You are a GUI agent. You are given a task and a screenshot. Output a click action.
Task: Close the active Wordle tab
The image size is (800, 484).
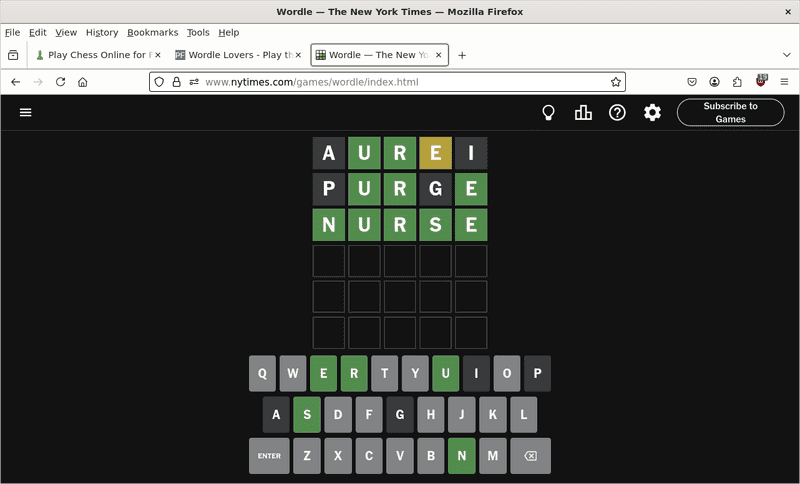[x=438, y=55]
